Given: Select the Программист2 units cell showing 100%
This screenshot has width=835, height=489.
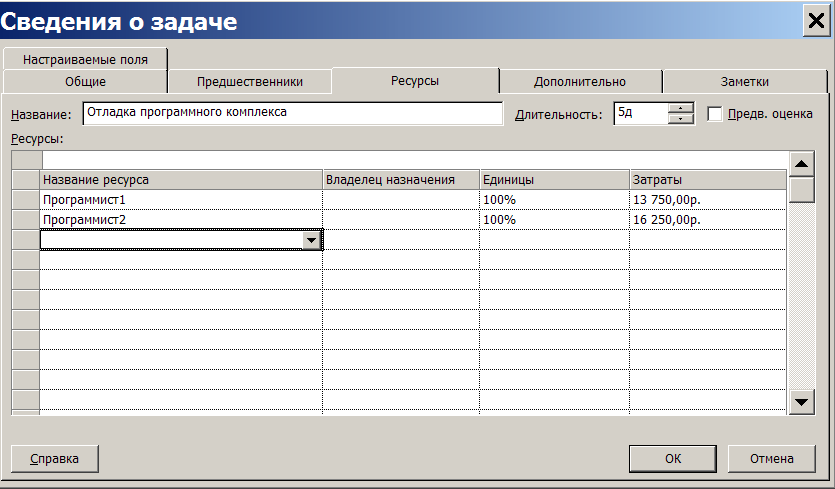Looking at the screenshot, I should pos(554,219).
